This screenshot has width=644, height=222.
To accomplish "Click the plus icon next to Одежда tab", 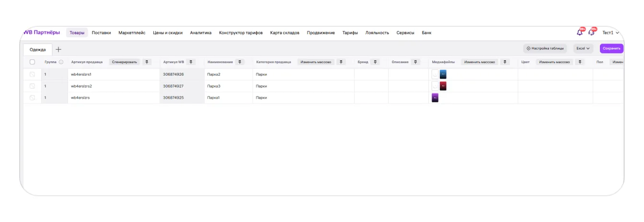I will pos(58,49).
